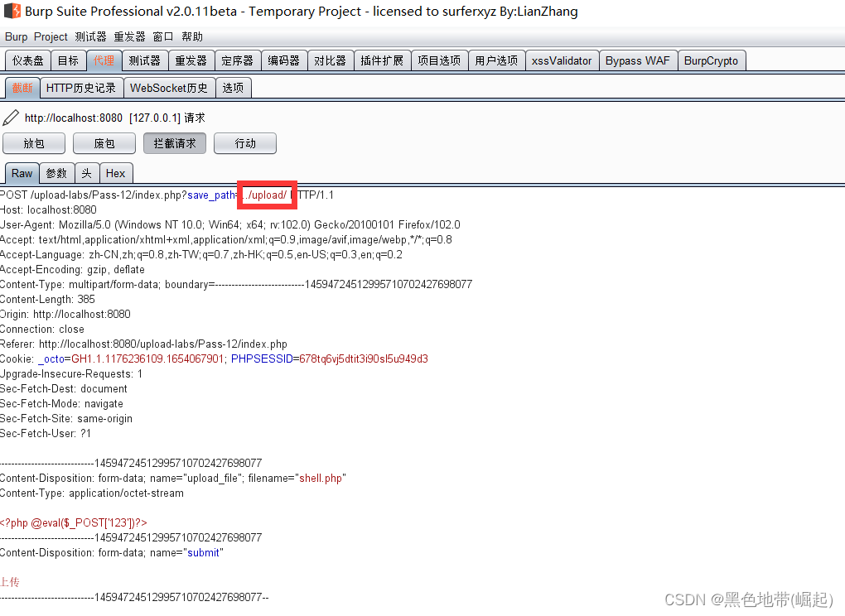845x616 pixels.
Task: Click the ../upload/ path value in request
Action: [264, 195]
